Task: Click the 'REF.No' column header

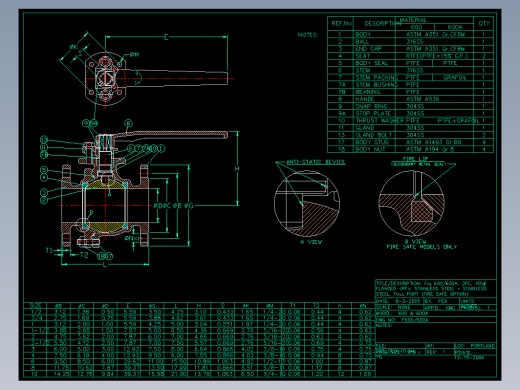Action: pos(342,24)
